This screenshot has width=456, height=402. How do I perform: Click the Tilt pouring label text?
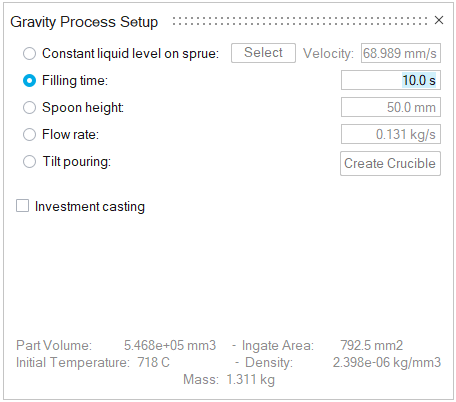[x=76, y=161]
